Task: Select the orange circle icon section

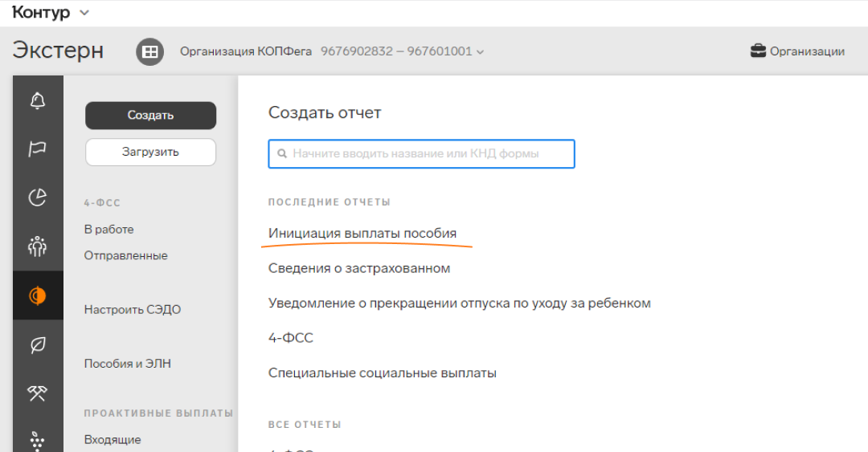Action: pyautogui.click(x=38, y=295)
